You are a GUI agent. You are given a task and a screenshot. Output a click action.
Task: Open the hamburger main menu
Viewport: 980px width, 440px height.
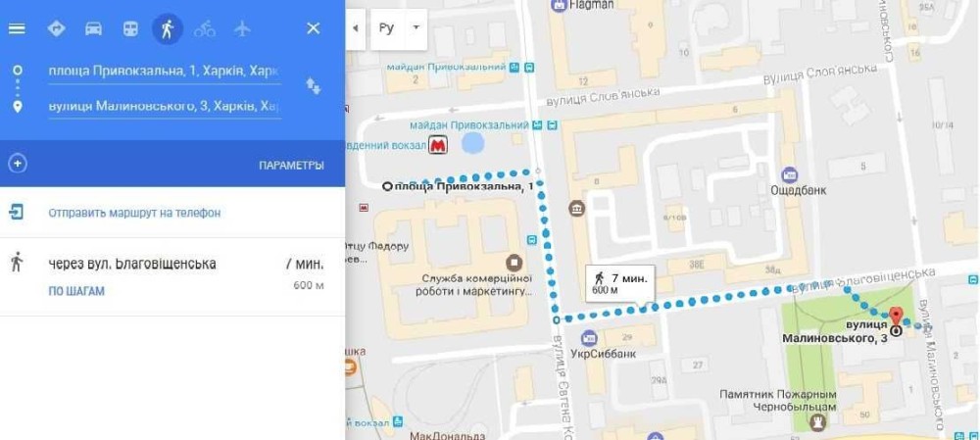(x=17, y=28)
